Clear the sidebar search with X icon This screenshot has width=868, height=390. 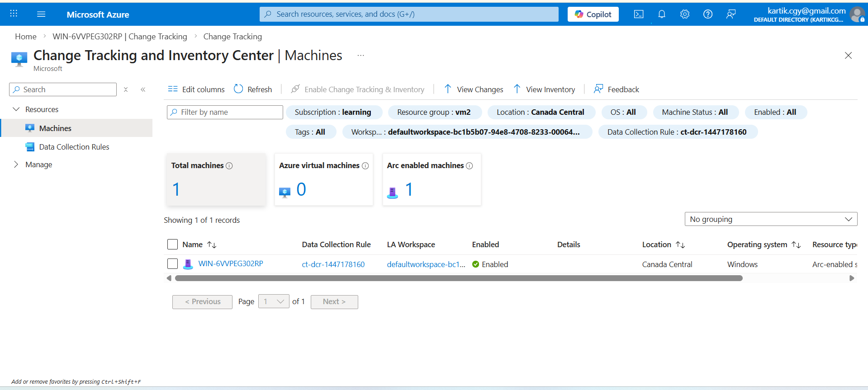point(126,89)
